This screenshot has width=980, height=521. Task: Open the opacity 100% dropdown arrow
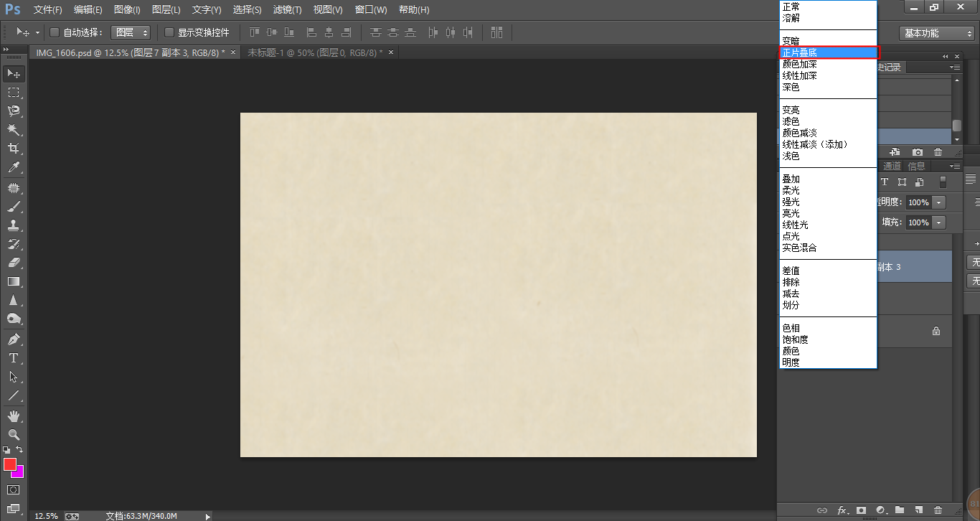(939, 202)
